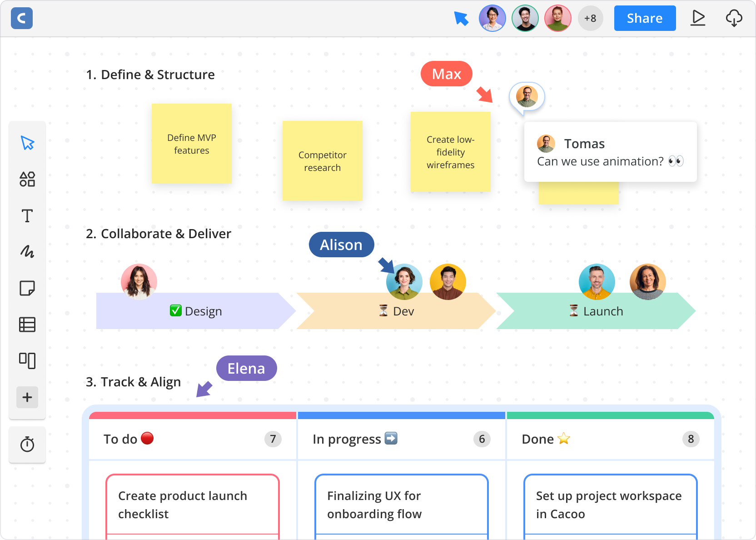
Task: Expand the +8 collaborators list
Action: (590, 18)
